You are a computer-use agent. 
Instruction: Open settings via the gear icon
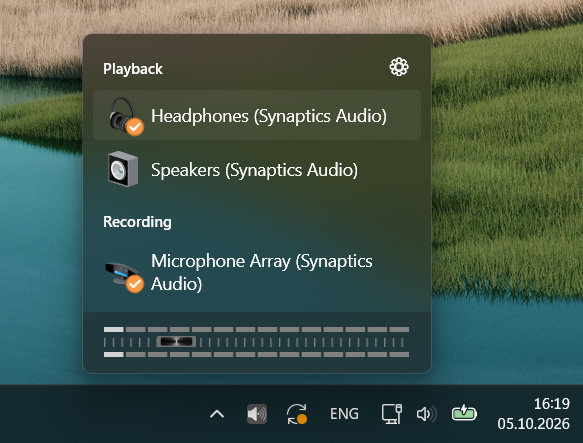[399, 67]
